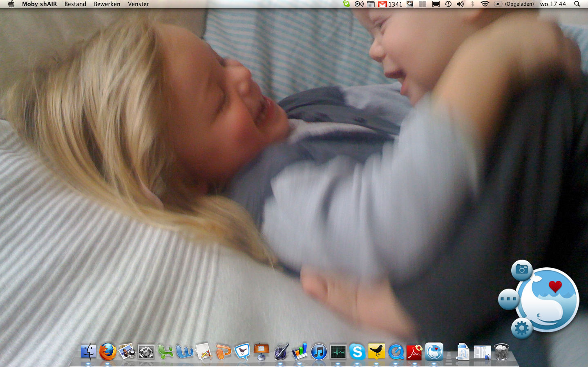Click the Gmail unread count in menu bar
This screenshot has width=588, height=367.
390,4
